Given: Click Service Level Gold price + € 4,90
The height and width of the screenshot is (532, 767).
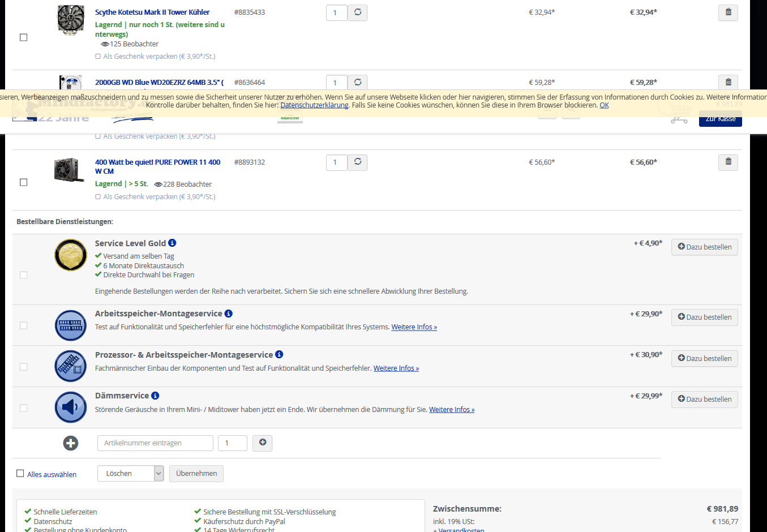Looking at the screenshot, I should coord(648,243).
